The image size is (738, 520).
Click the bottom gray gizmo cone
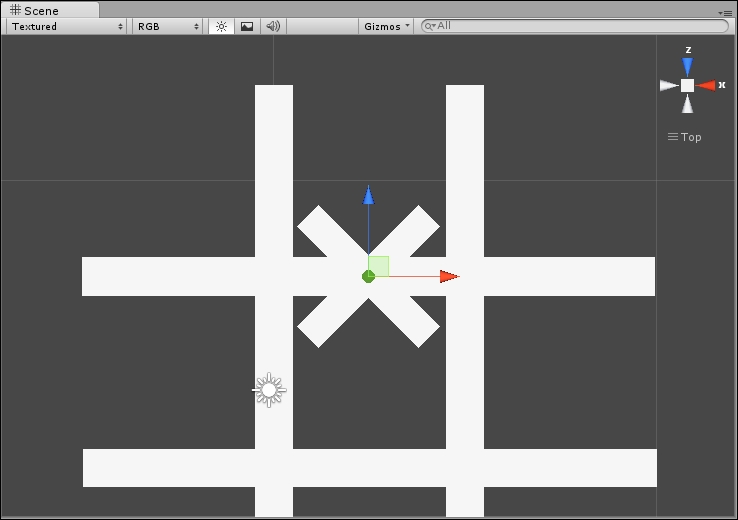point(688,104)
